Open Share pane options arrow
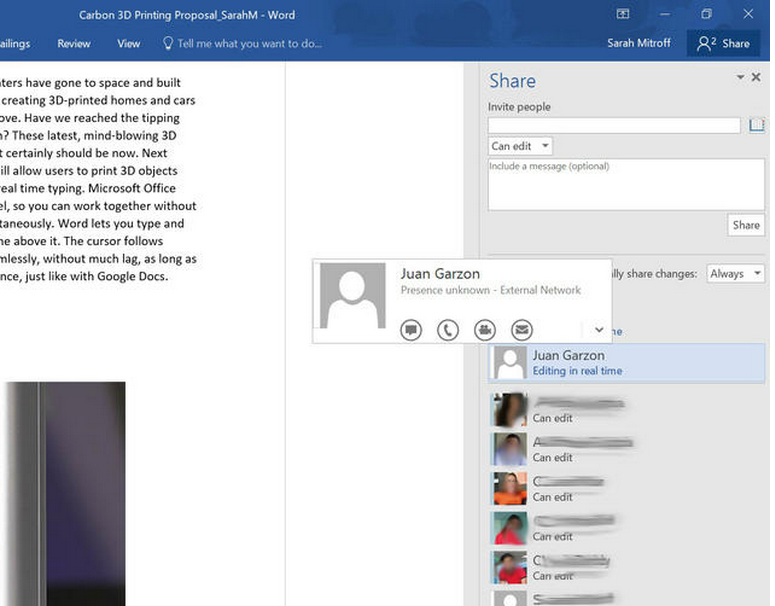This screenshot has width=775, height=606. click(x=740, y=77)
